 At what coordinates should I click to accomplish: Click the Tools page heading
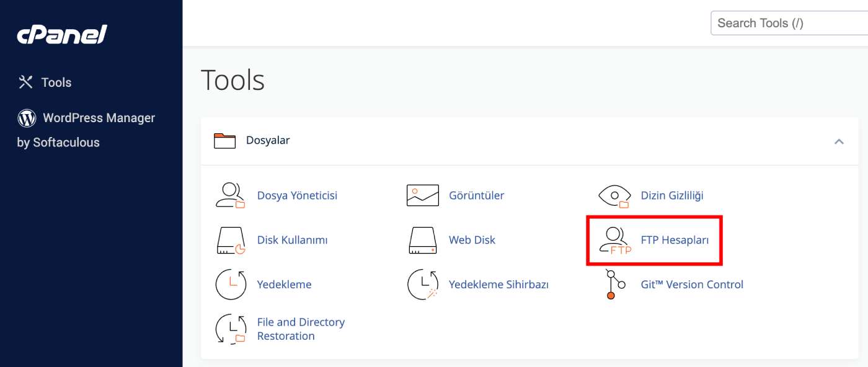(232, 80)
